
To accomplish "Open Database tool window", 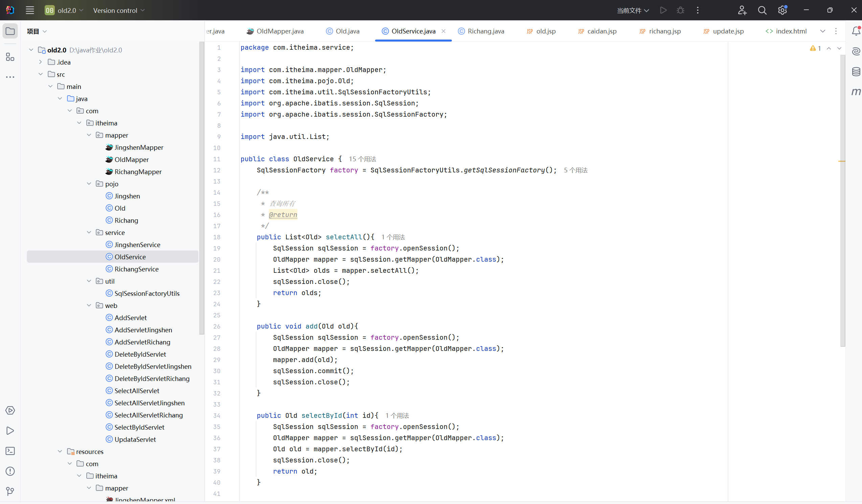I will click(x=856, y=71).
